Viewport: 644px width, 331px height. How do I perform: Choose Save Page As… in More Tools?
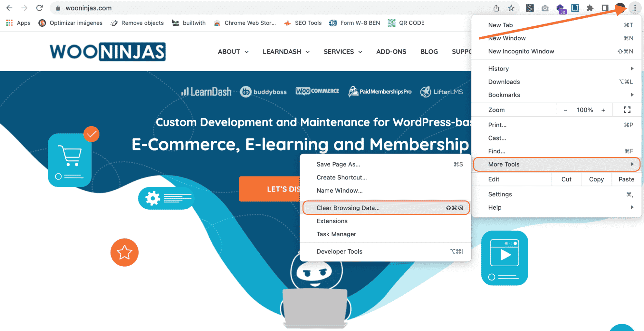[x=386, y=165]
